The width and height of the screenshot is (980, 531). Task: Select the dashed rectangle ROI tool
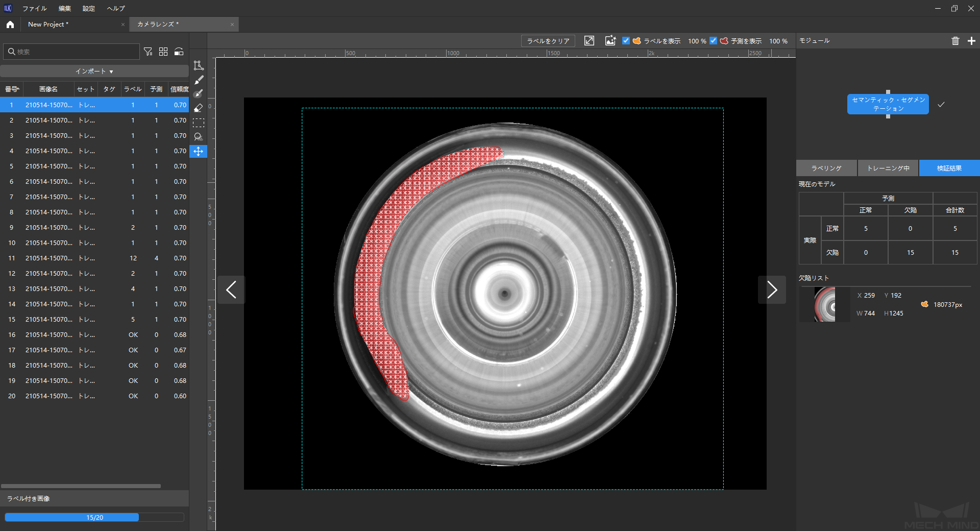[x=199, y=123]
